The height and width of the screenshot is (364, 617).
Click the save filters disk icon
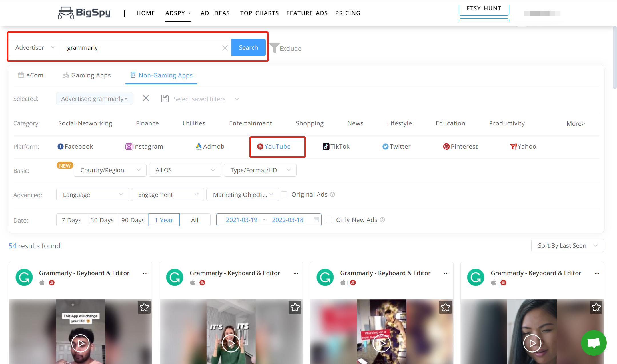click(x=165, y=99)
